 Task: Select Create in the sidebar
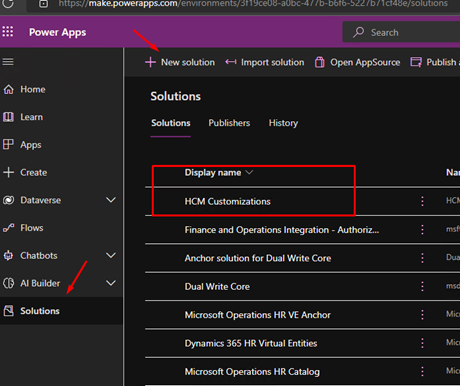(x=61, y=172)
